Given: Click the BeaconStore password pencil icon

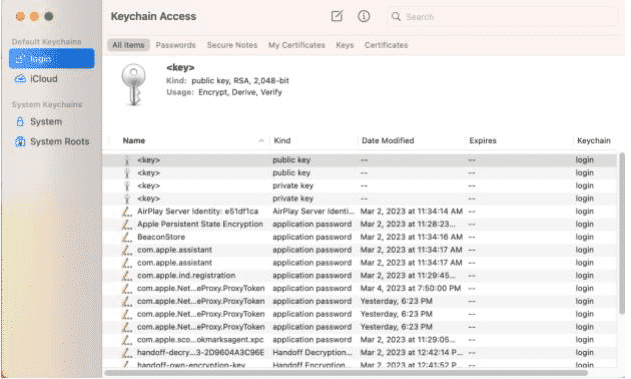Looking at the screenshot, I should tap(127, 237).
